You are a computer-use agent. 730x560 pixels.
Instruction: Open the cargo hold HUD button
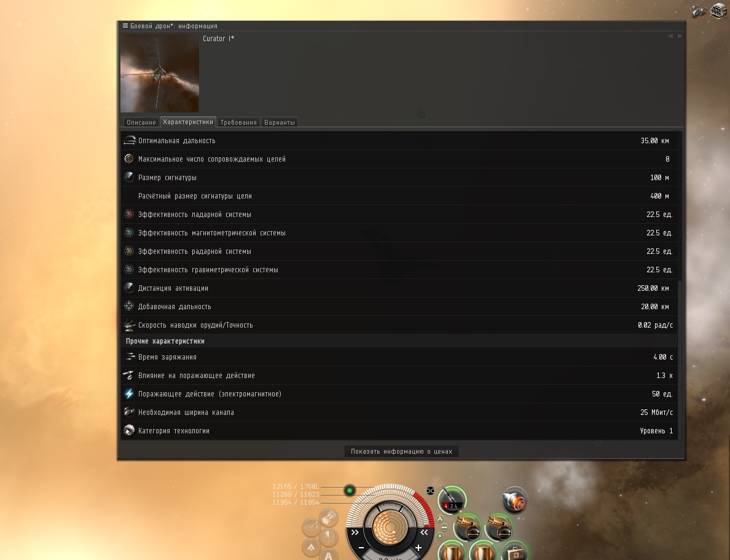[x=328, y=518]
